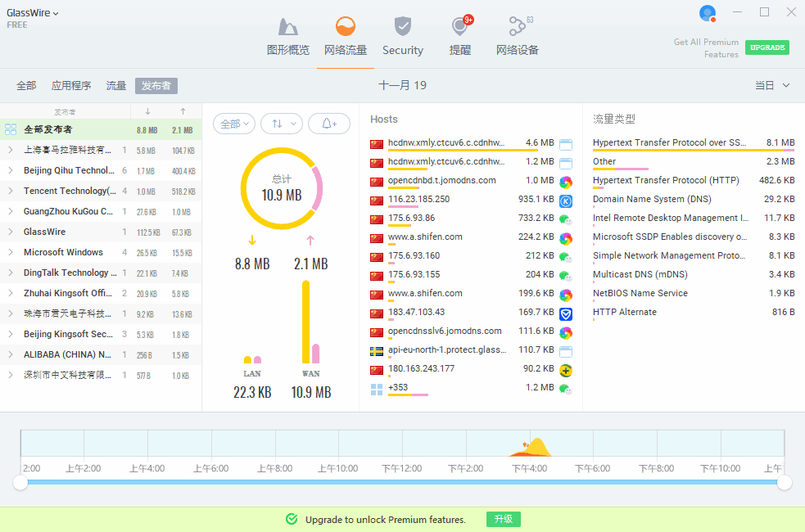Open the 全部 filter dropdown
805x532 pixels.
(x=234, y=124)
